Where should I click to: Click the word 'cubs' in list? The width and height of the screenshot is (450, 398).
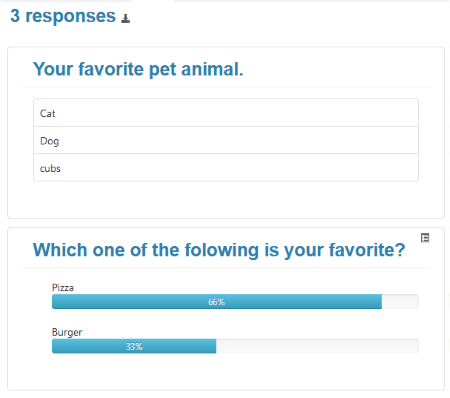[x=50, y=168]
